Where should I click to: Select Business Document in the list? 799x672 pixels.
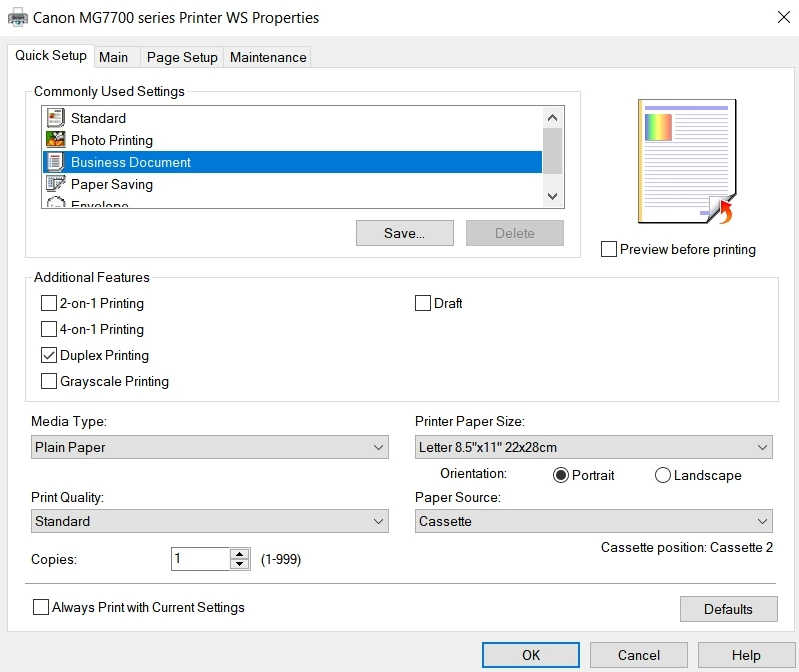(292, 162)
